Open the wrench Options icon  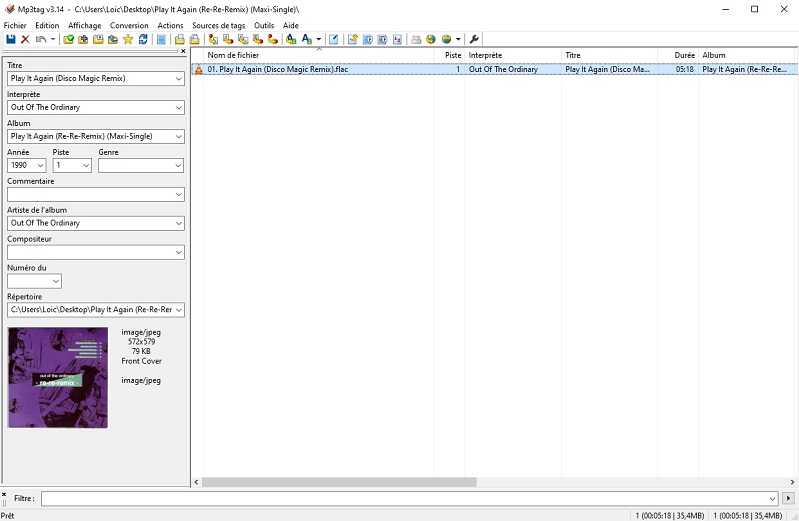tap(475, 40)
